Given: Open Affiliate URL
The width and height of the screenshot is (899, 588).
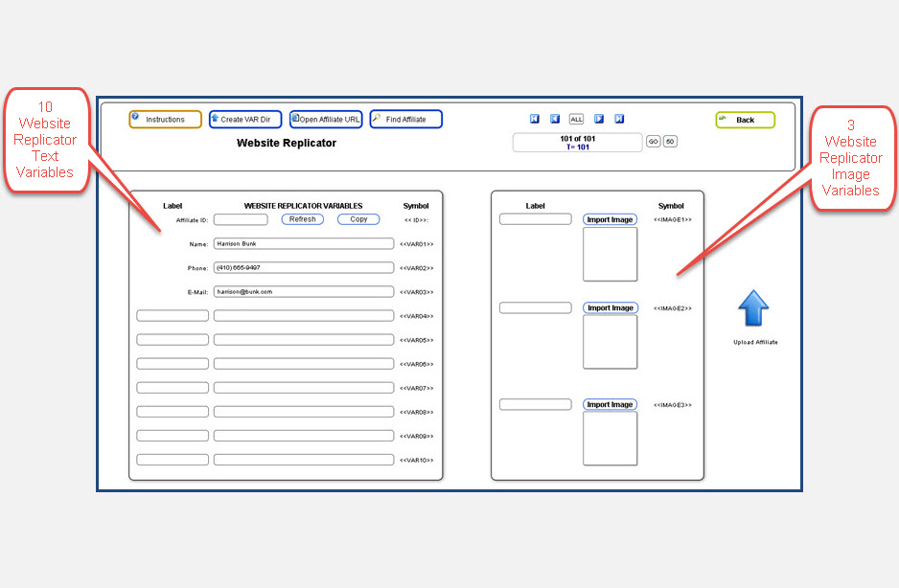Looking at the screenshot, I should coord(326,120).
